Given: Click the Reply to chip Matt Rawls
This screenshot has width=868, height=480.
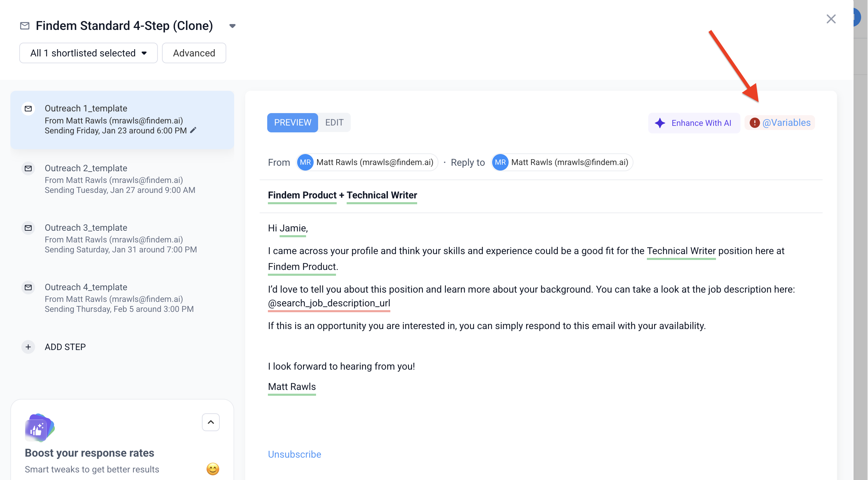Looking at the screenshot, I should coord(562,162).
